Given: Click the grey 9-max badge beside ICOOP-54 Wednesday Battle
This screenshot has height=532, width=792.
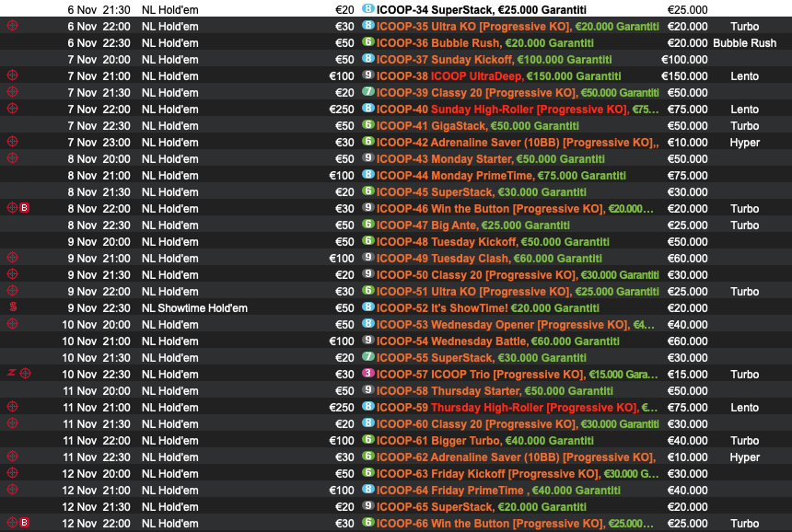Looking at the screenshot, I should pyautogui.click(x=368, y=341).
